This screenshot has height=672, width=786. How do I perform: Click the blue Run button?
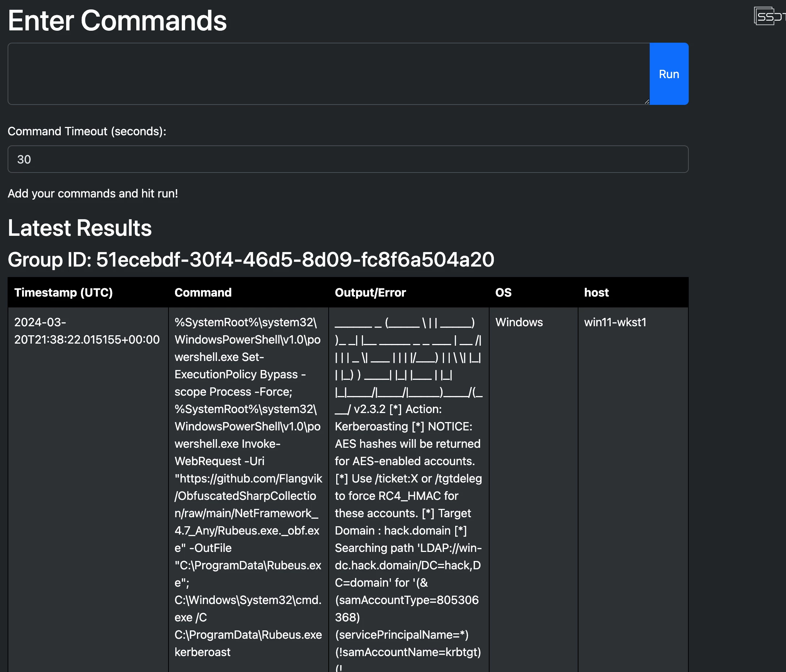coord(669,74)
